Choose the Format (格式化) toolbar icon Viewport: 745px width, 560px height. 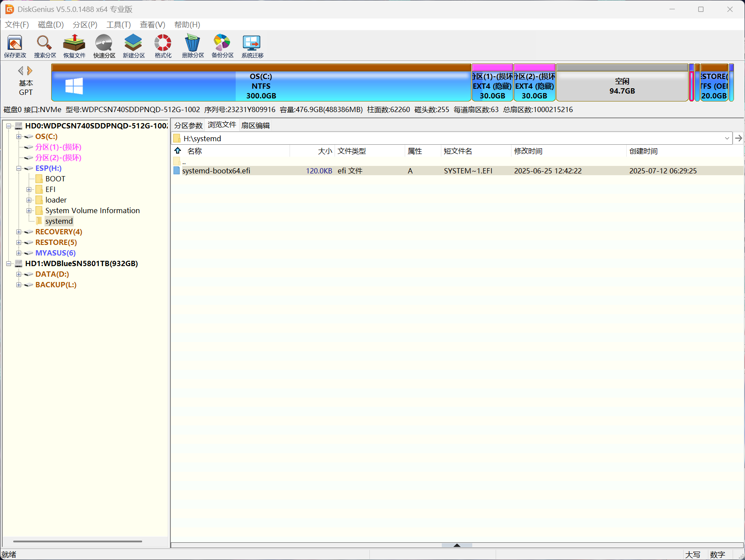163,46
